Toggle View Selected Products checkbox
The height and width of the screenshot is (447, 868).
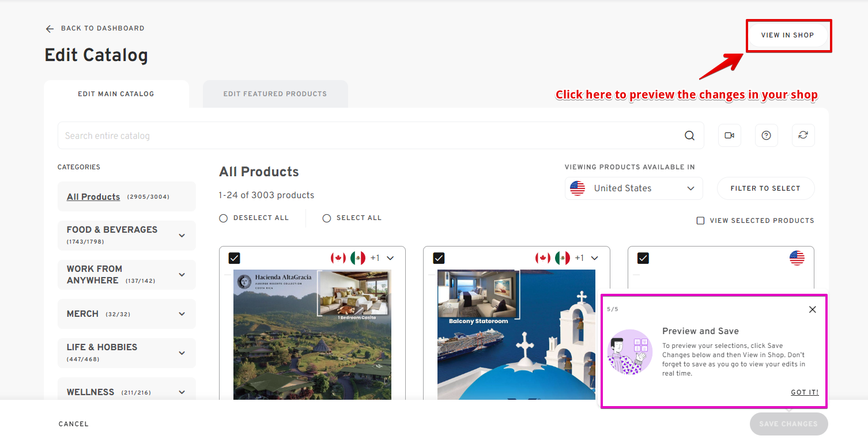pyautogui.click(x=700, y=221)
